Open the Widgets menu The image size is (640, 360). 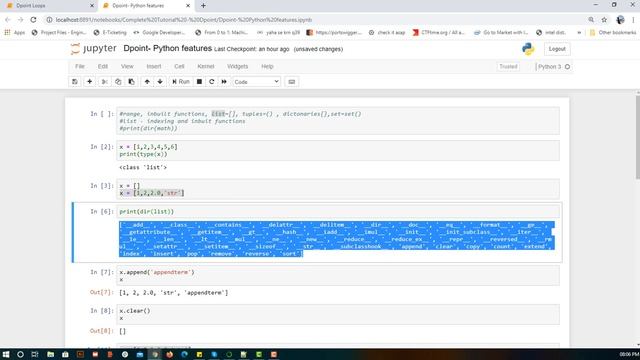coord(238,66)
